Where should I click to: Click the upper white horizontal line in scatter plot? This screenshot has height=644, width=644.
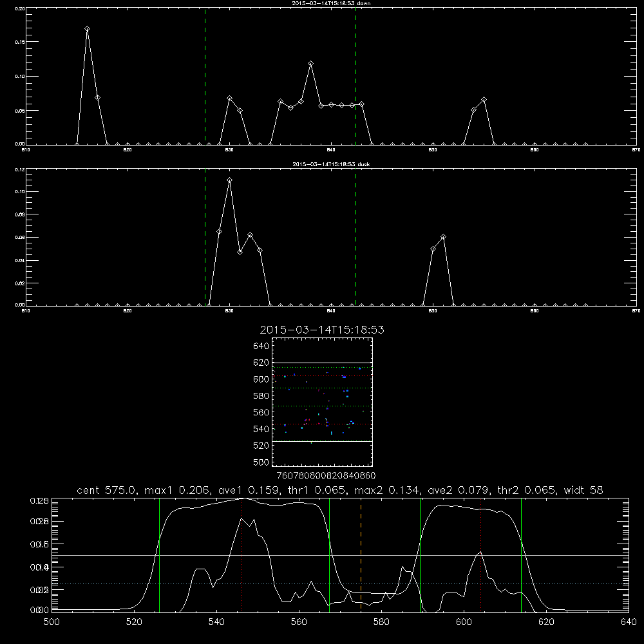(x=322, y=363)
